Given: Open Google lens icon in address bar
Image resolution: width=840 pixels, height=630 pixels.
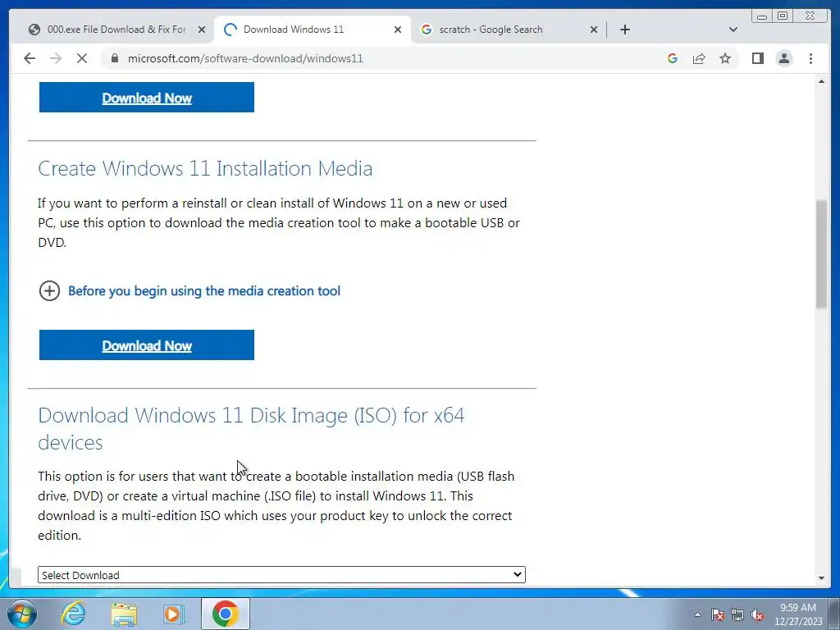Looking at the screenshot, I should (673, 58).
